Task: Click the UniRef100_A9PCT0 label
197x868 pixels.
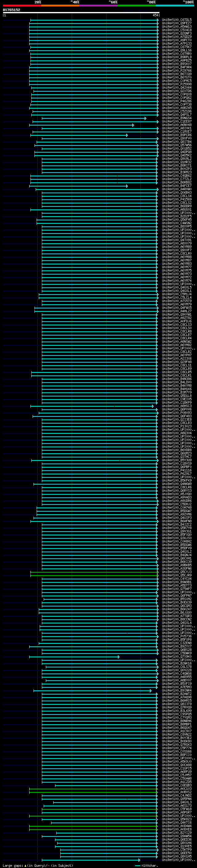Action: pos(176,40)
